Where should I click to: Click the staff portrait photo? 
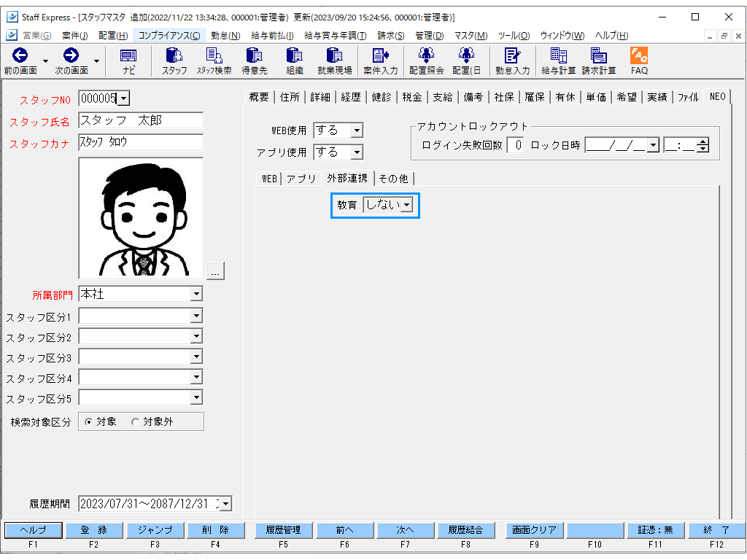pos(141,218)
